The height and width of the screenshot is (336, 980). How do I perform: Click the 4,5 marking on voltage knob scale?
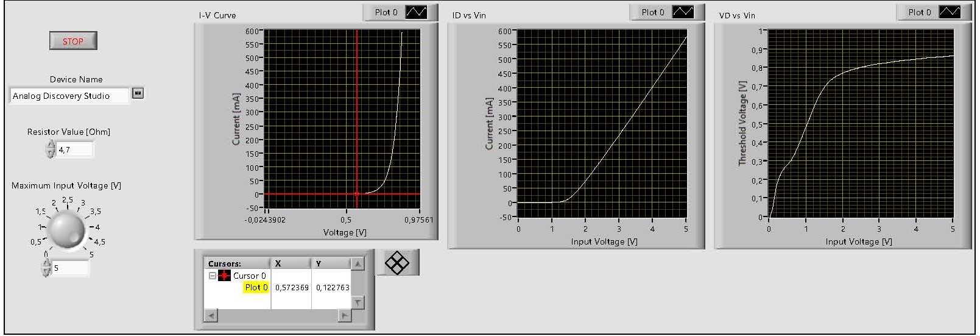[x=99, y=241]
